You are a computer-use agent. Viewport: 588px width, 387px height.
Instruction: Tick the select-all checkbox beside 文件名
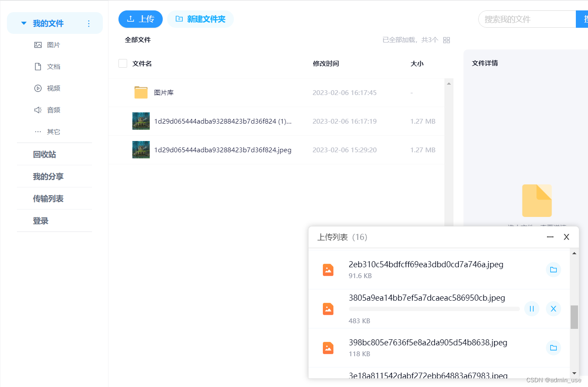[x=123, y=63]
